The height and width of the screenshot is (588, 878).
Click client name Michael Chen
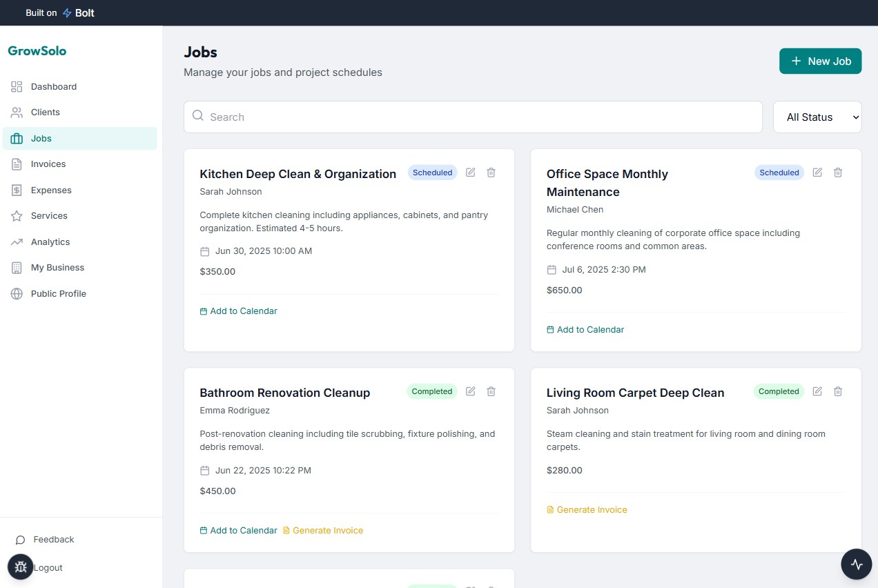(x=575, y=210)
